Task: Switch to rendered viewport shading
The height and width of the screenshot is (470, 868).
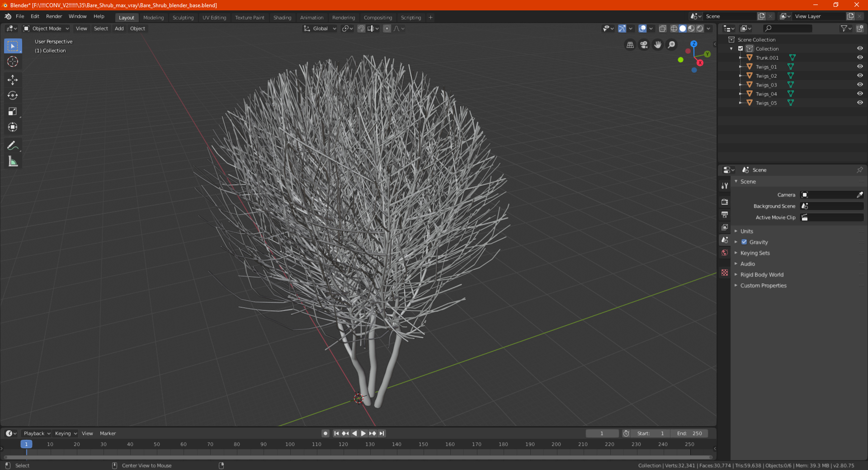Action: point(700,28)
